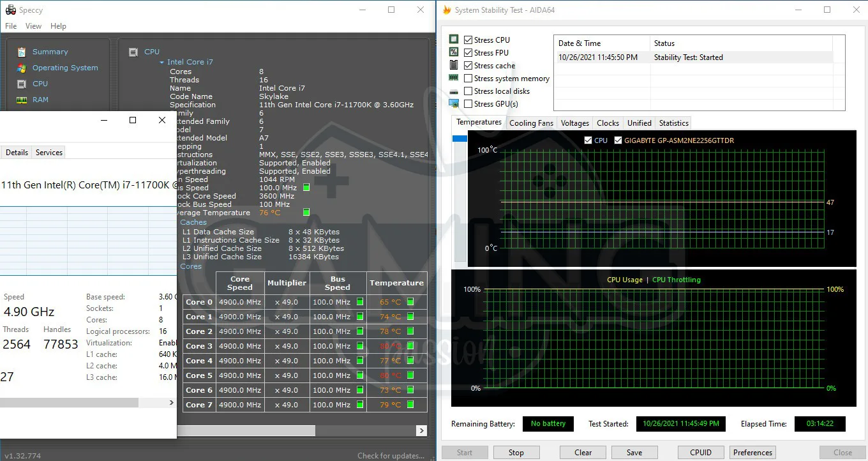
Task: Open Operating System icon in Speccy sidebar
Action: coord(22,68)
